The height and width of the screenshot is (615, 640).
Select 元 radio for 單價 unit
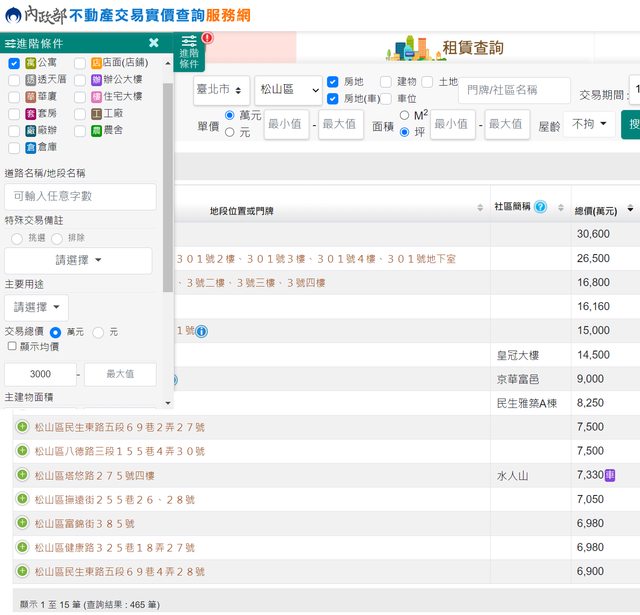pyautogui.click(x=230, y=132)
